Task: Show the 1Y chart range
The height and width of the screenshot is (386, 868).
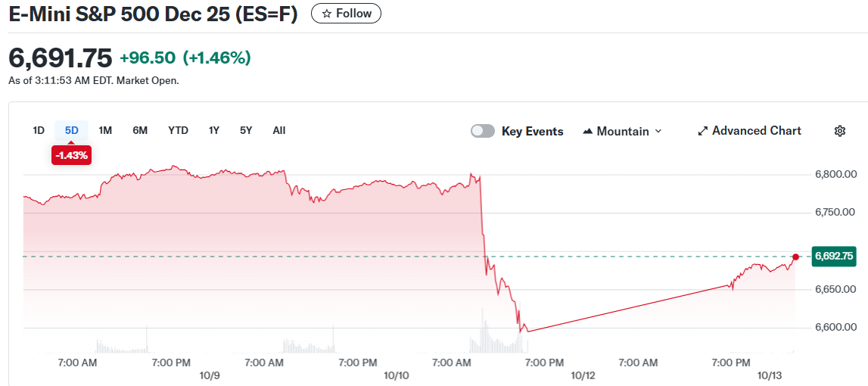Action: pos(214,130)
